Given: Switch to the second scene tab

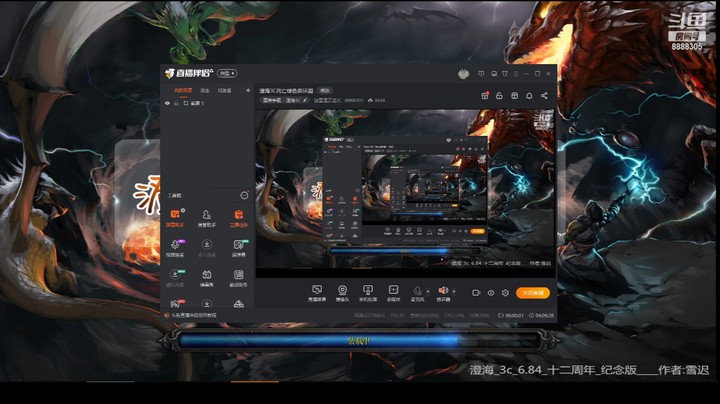Looking at the screenshot, I should [205, 90].
